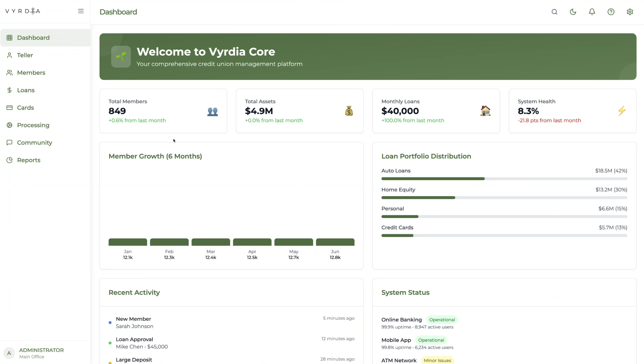Screen dimensions: 644x364
Task: Open Cards section
Action: [25, 108]
